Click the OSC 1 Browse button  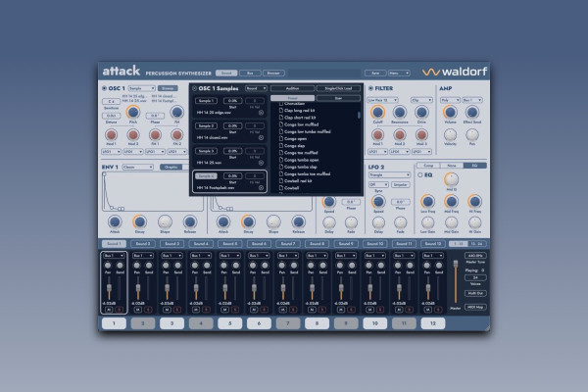168,88
